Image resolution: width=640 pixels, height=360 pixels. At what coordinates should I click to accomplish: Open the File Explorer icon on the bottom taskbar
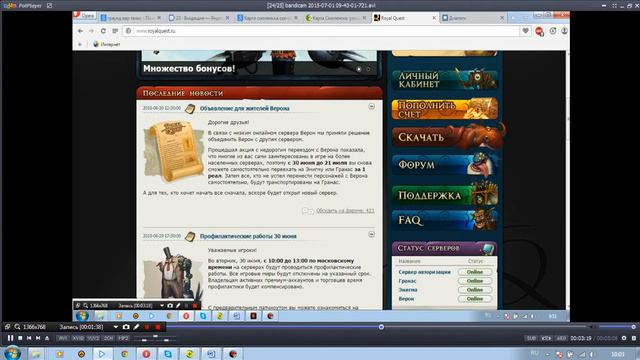36,353
